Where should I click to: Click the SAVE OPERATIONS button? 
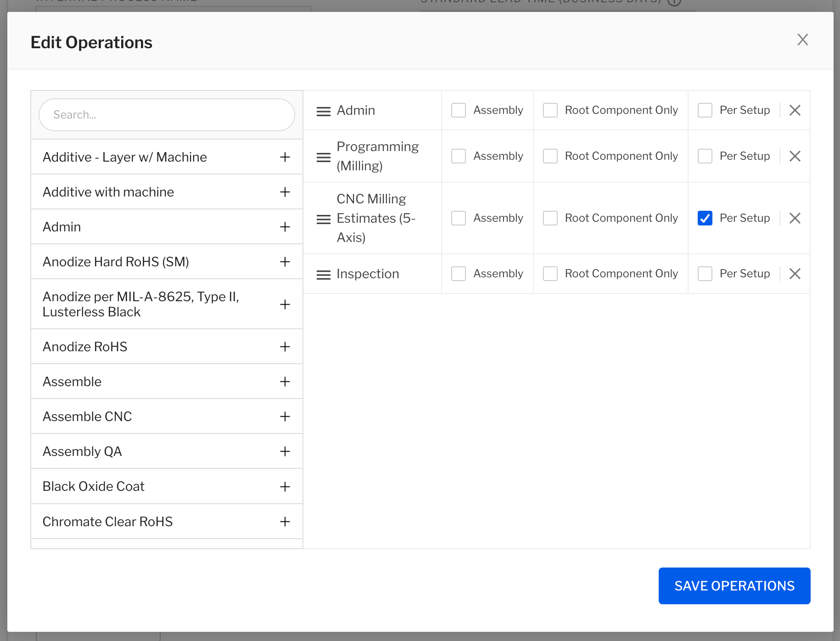[734, 585]
